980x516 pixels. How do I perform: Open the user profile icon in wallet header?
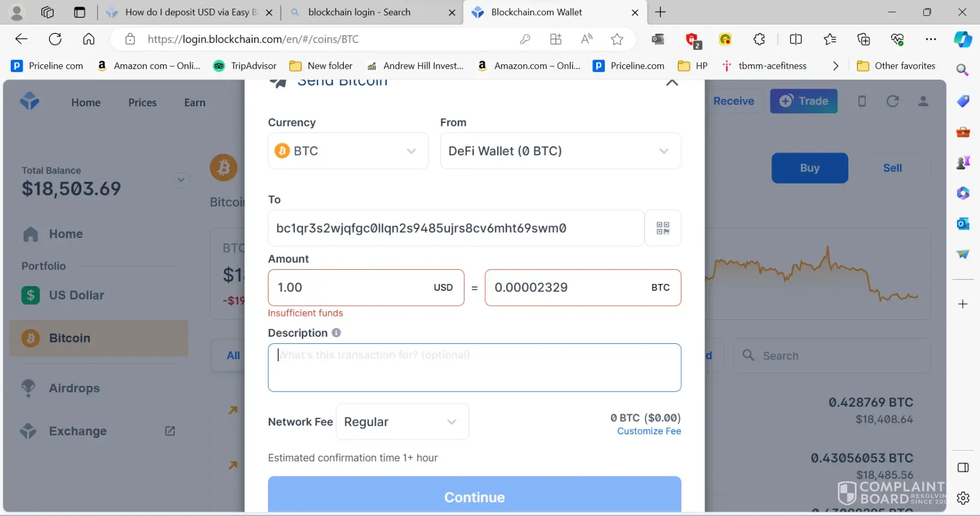pos(923,101)
